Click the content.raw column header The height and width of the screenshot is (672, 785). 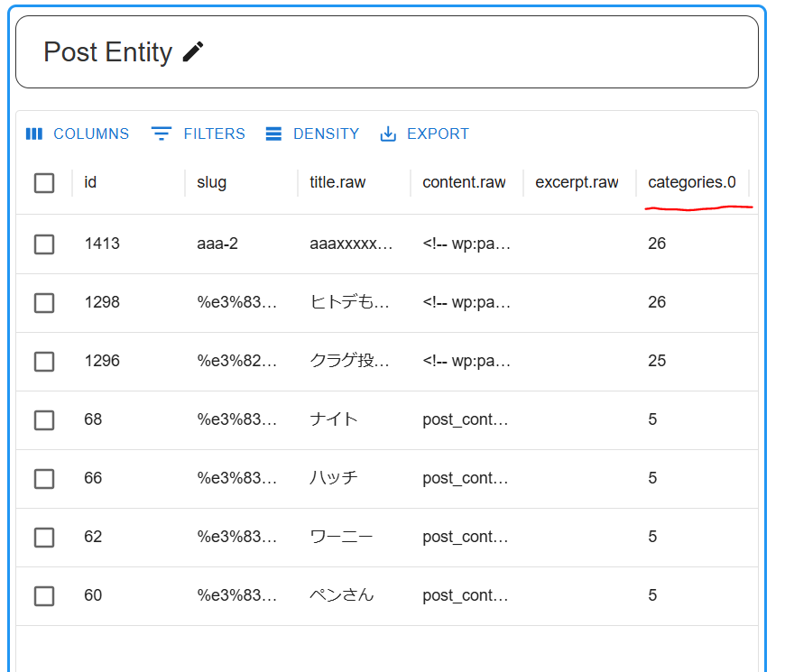click(x=464, y=182)
